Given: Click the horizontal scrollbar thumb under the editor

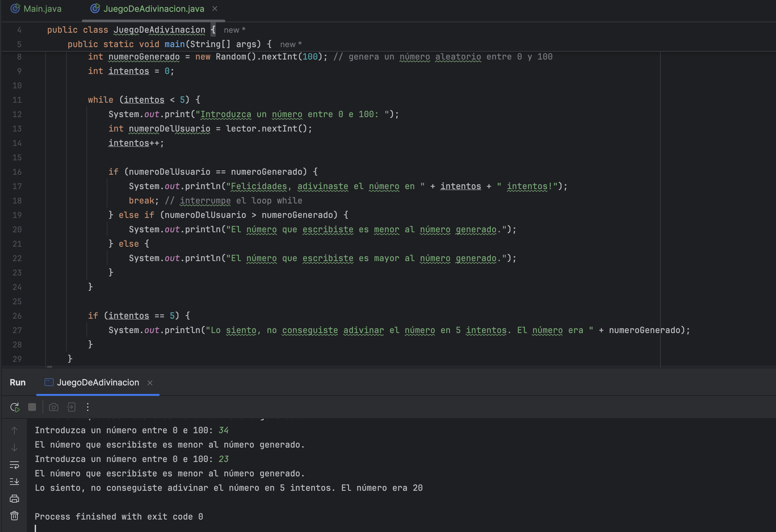Looking at the screenshot, I should [49, 367].
